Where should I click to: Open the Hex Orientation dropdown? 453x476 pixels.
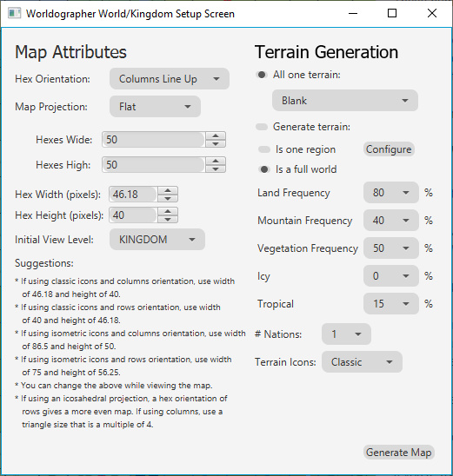coord(170,79)
